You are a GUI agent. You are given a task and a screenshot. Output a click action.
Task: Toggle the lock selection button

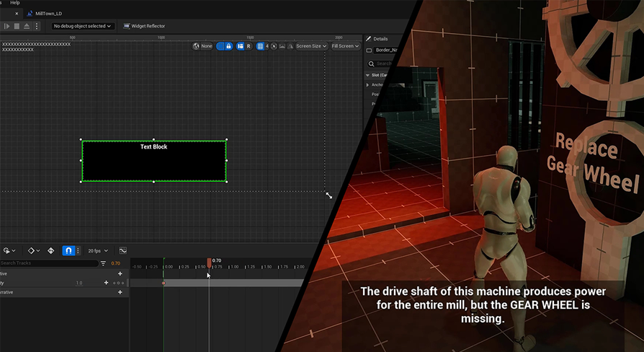pyautogui.click(x=229, y=46)
